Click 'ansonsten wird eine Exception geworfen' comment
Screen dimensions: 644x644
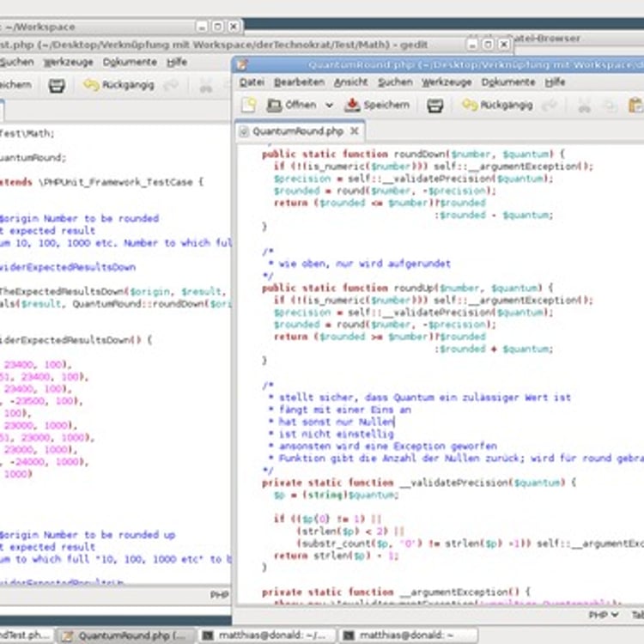pos(383,446)
